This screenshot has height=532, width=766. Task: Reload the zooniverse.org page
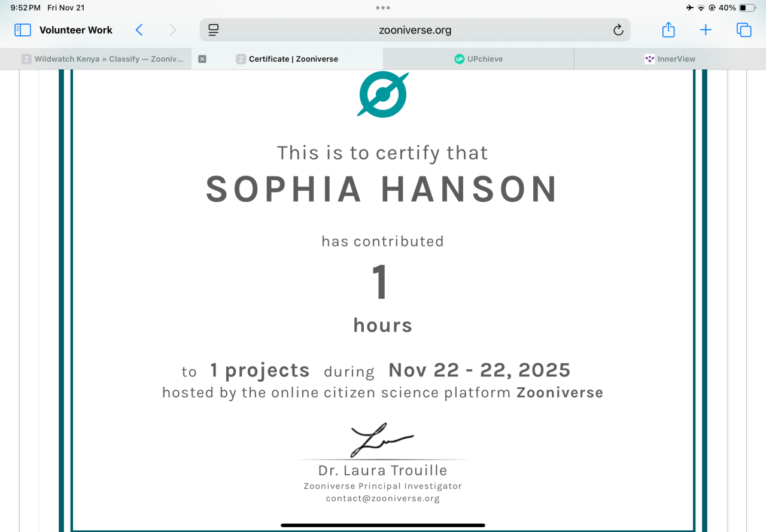618,30
